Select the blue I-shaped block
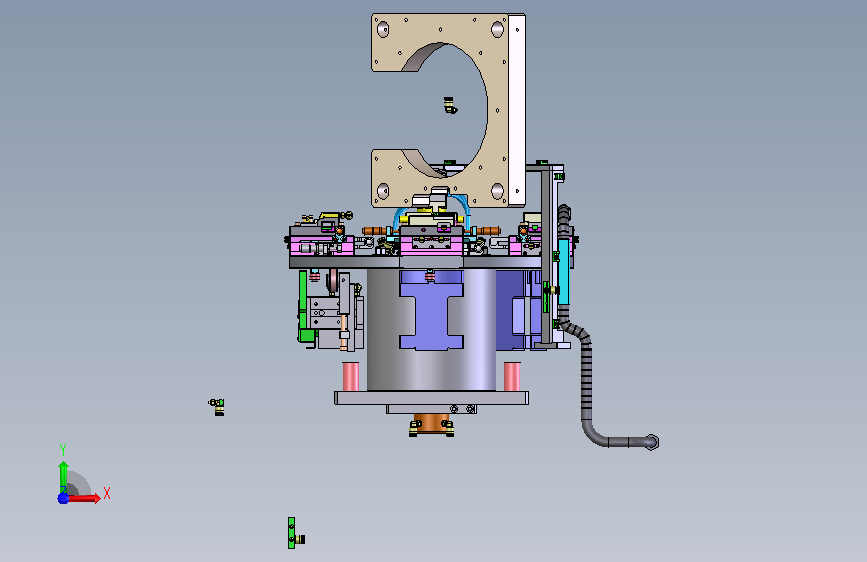867x562 pixels. 431,315
